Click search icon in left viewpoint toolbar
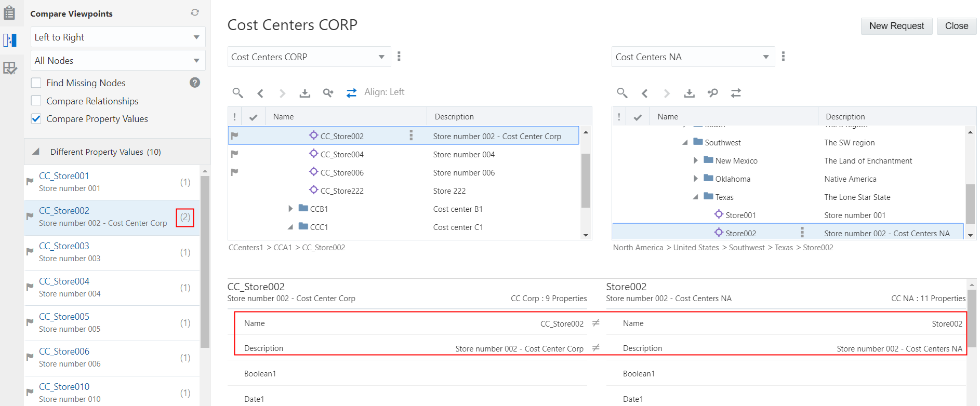 point(237,93)
